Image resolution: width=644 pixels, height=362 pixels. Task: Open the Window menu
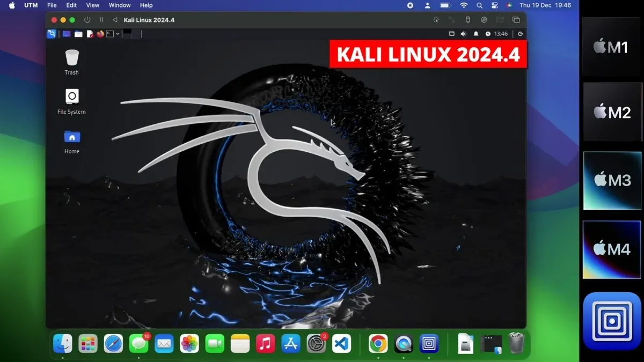tap(120, 5)
